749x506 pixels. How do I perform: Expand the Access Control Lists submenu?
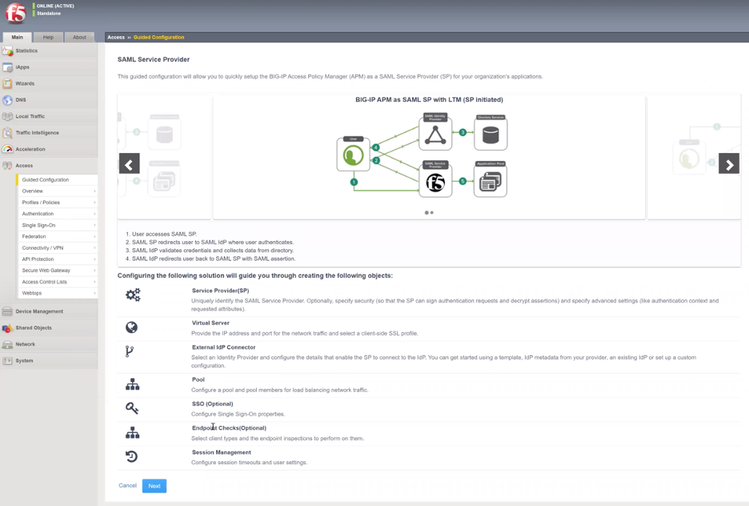[x=57, y=282]
